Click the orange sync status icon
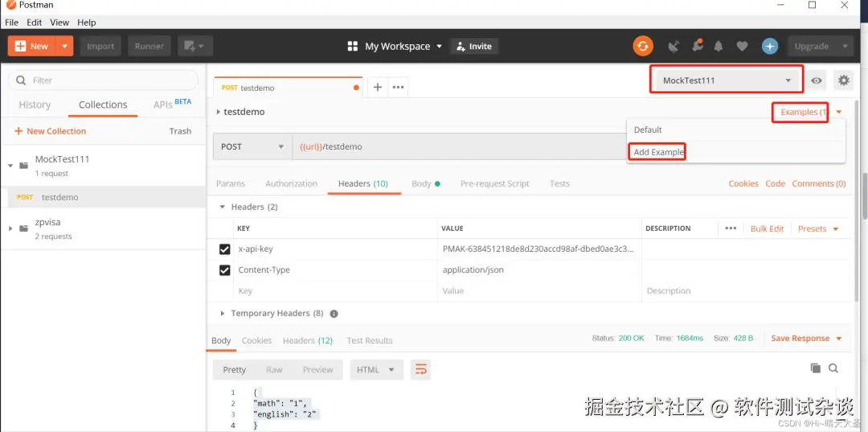 point(643,47)
